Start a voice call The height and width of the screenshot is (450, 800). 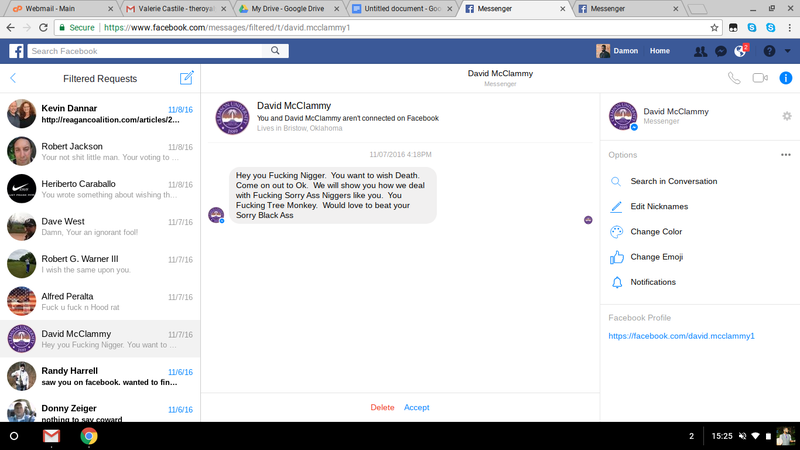pyautogui.click(x=734, y=78)
